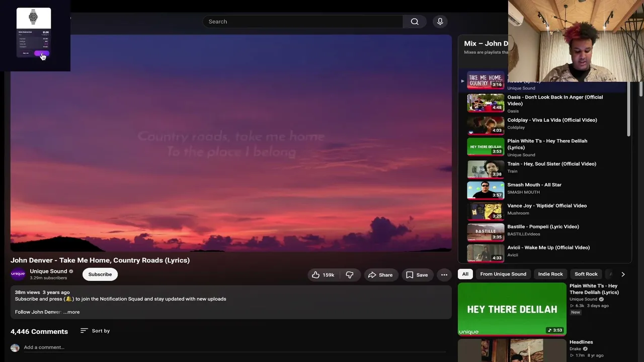Open the Take Me Home playlist thumbnail
The image size is (644, 362).
coord(486,80)
